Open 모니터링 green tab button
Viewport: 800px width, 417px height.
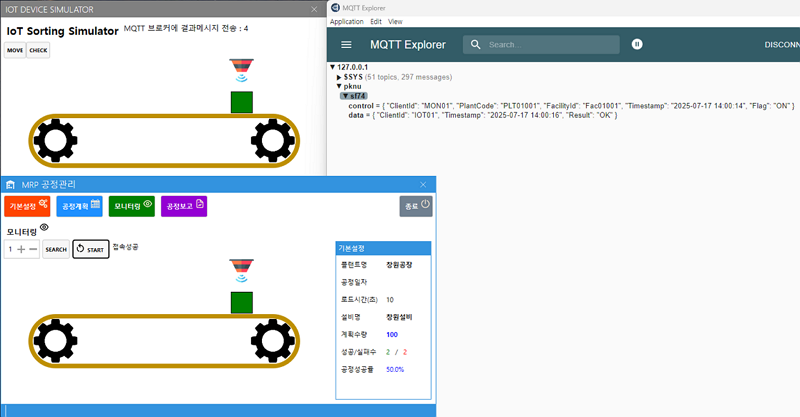pyautogui.click(x=132, y=206)
